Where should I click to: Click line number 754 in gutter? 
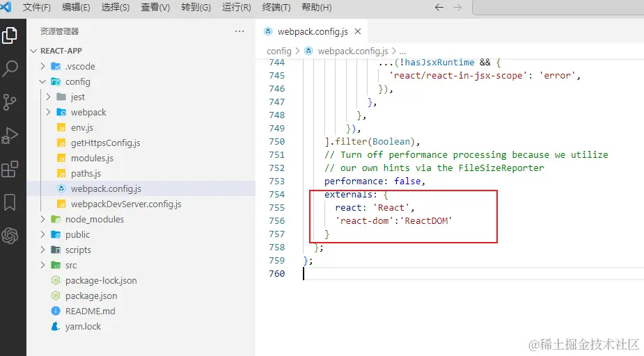pos(276,195)
